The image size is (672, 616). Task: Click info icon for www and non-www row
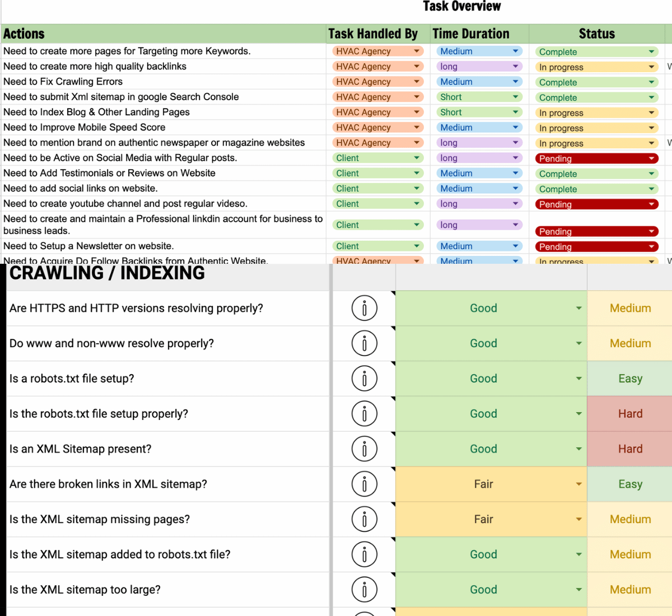point(365,343)
